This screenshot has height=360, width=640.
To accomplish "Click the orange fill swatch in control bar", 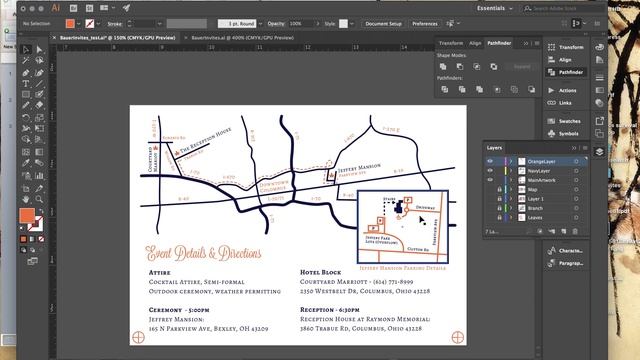I will pos(70,24).
